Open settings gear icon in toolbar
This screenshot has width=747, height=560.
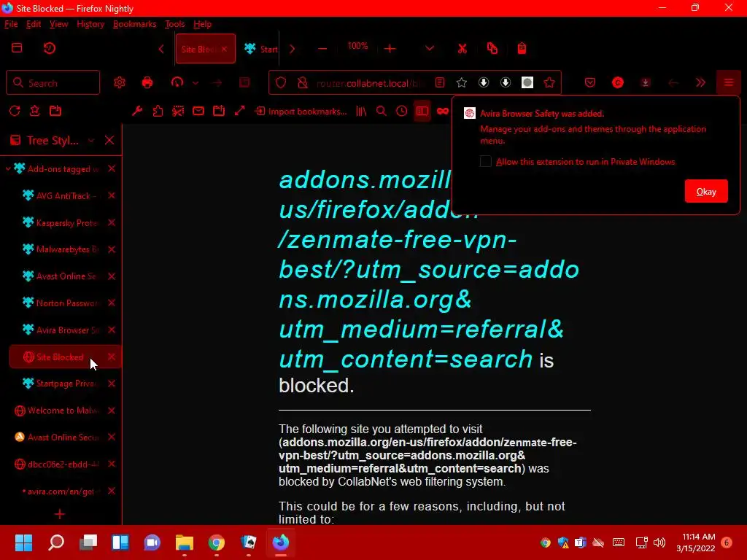[x=119, y=82]
